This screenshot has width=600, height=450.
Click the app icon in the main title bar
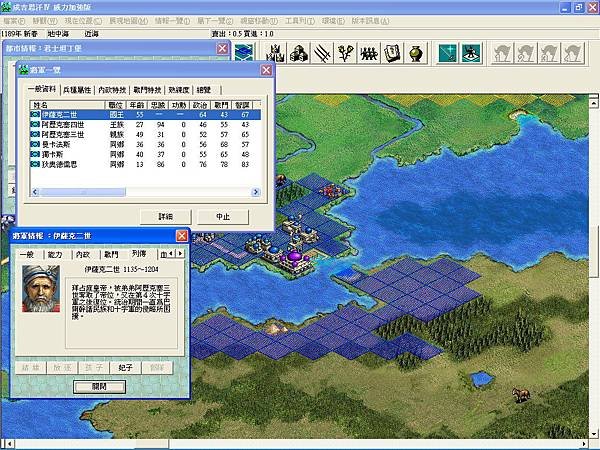[x=6, y=7]
